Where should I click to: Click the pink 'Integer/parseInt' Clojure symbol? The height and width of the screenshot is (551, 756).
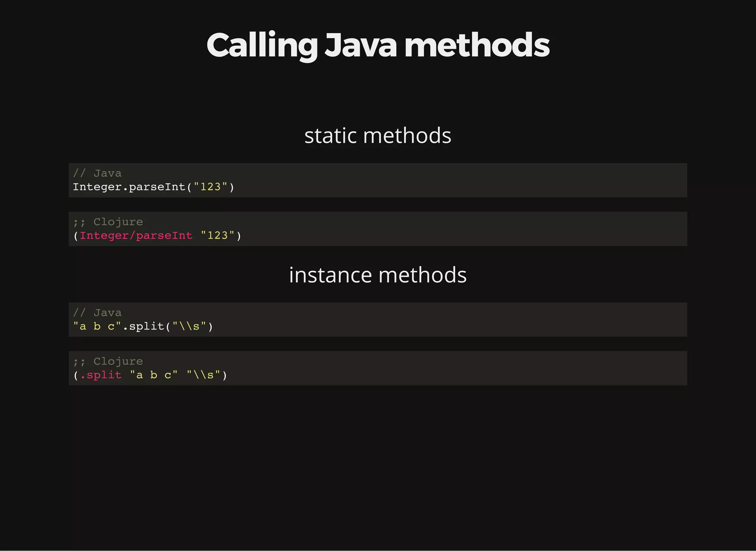[136, 236]
